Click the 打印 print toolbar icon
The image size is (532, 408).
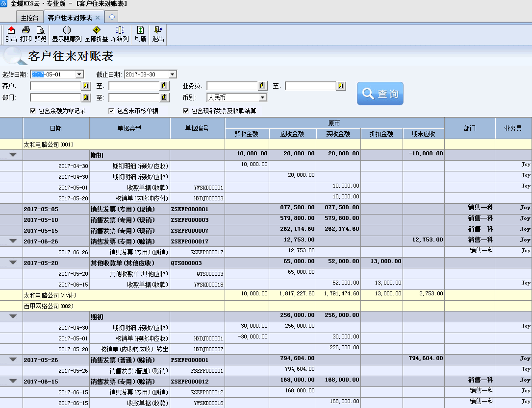coord(26,34)
